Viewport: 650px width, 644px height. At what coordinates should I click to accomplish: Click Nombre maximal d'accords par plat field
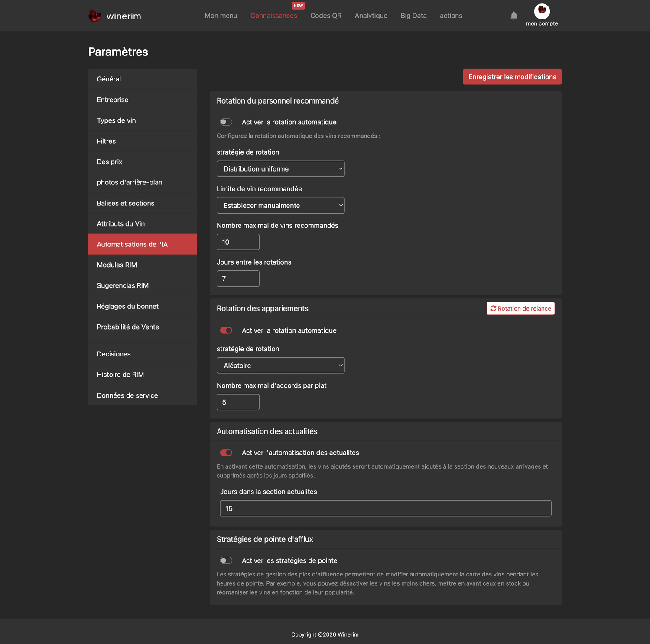coord(238,402)
